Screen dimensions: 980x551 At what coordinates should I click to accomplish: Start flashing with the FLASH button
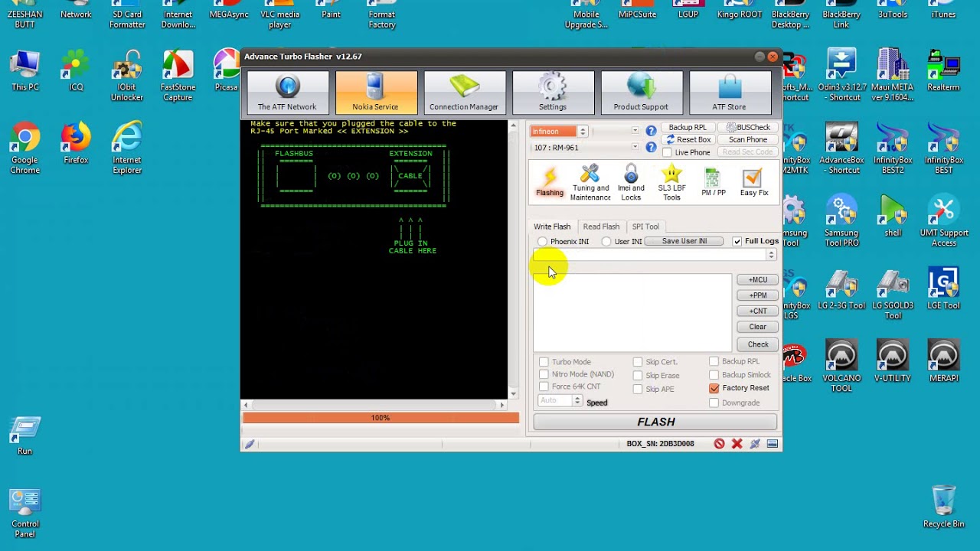(655, 422)
